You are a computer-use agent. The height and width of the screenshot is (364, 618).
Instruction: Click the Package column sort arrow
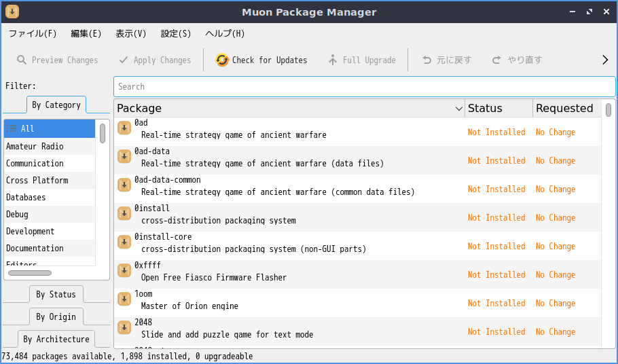(459, 109)
